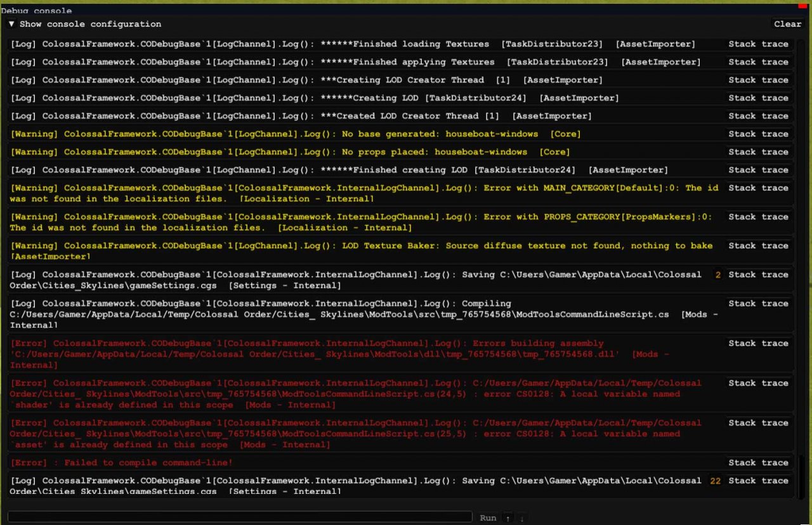Show Stack trace for Failed to compile command-line
Screen dimensions: 812x525
[758, 463]
